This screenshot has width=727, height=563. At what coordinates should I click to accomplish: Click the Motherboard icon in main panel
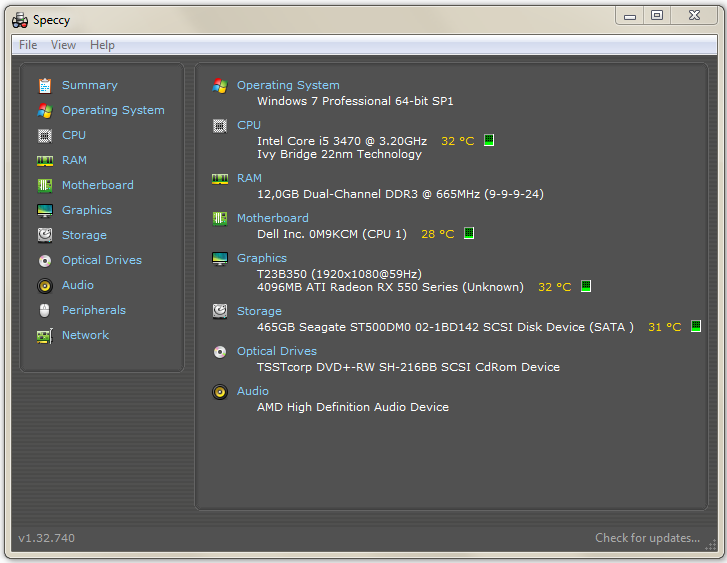point(220,218)
